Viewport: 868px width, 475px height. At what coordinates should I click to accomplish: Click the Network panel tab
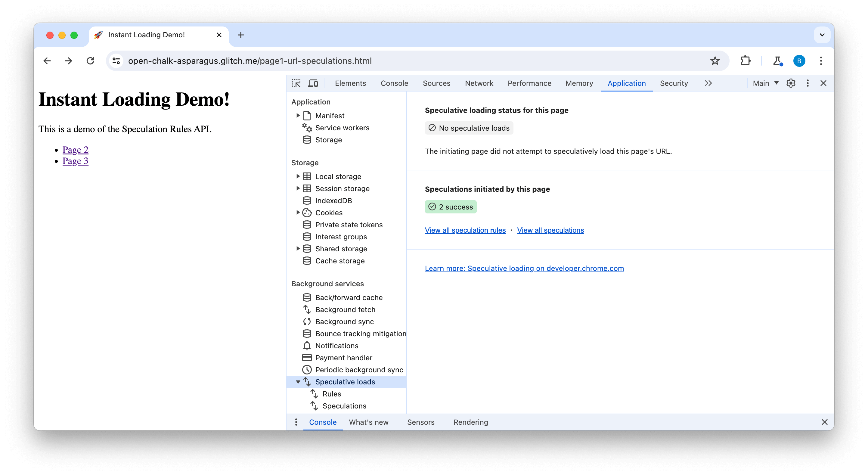[478, 83]
